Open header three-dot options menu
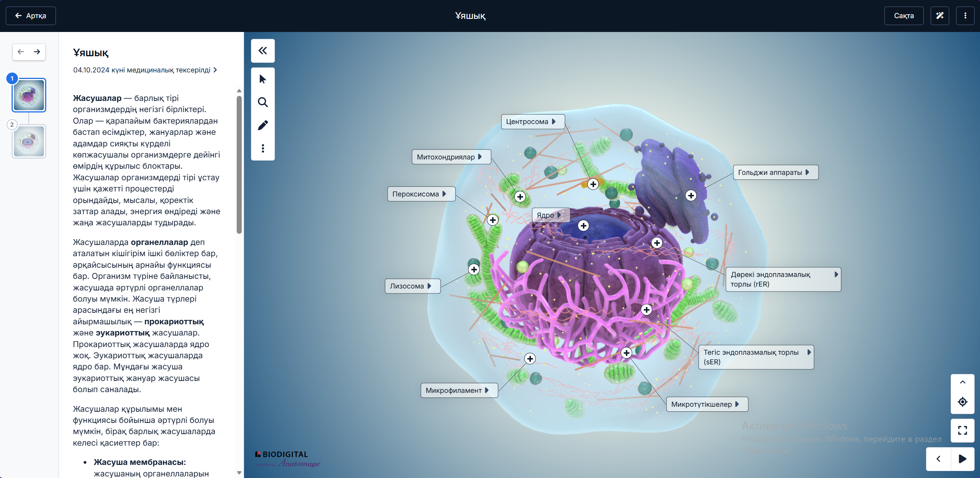 coord(965,16)
